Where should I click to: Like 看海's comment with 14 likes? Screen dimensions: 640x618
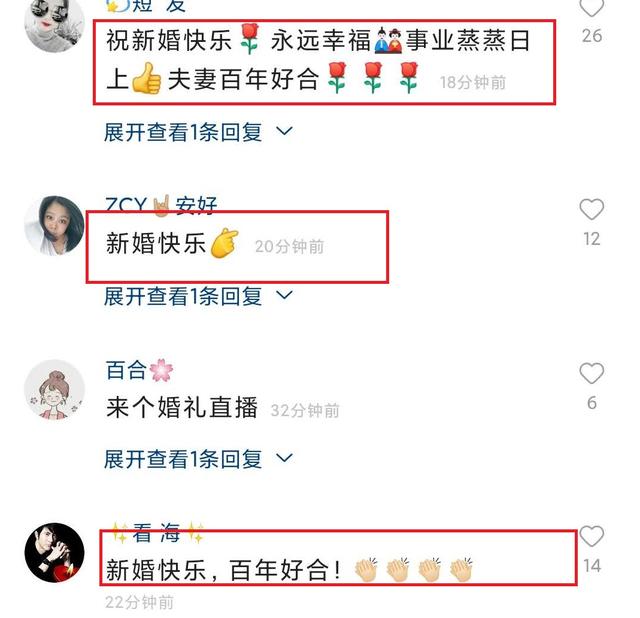[591, 536]
